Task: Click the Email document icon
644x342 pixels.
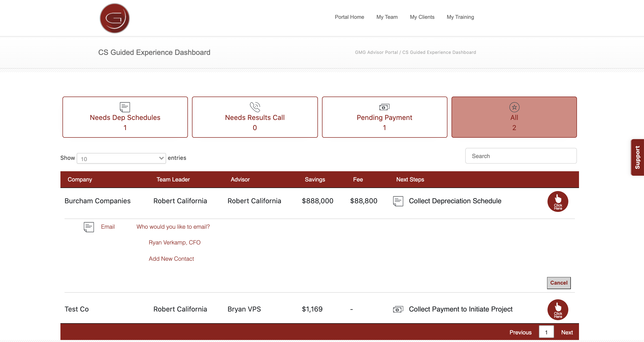Action: point(89,227)
